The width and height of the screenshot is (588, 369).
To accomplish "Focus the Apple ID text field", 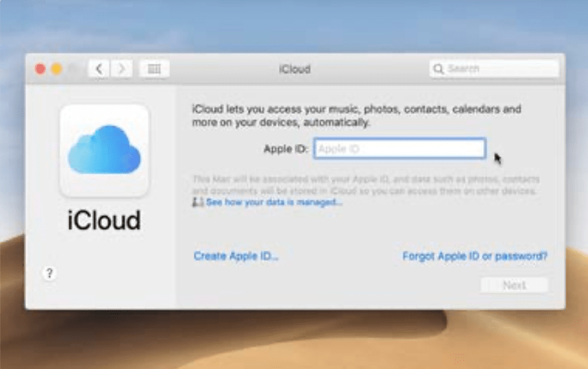I will (x=400, y=149).
